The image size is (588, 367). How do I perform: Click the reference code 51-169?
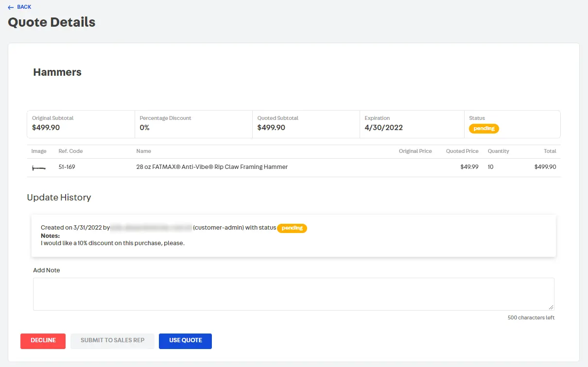(x=67, y=167)
